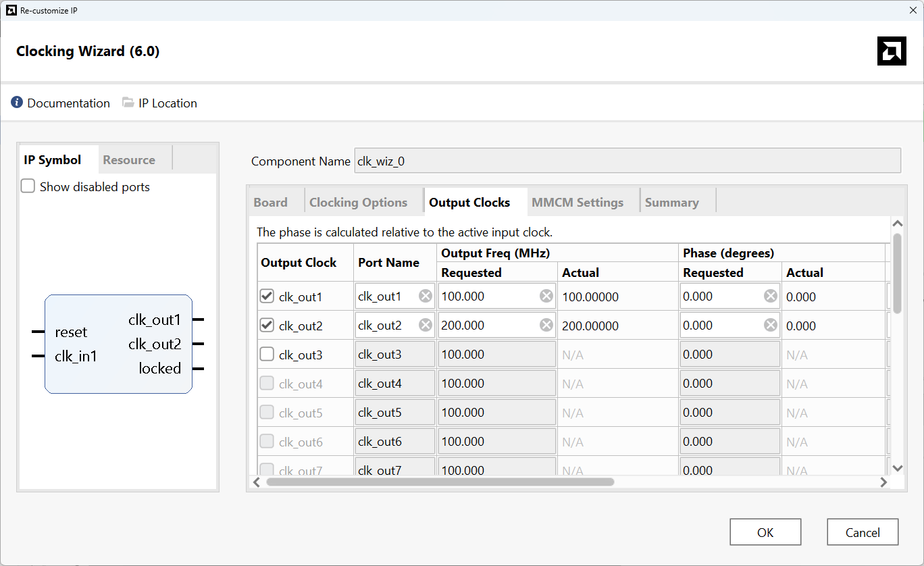Viewport: 924px width, 566px height.
Task: Clear clk_out2 requested phase value
Action: (x=770, y=326)
